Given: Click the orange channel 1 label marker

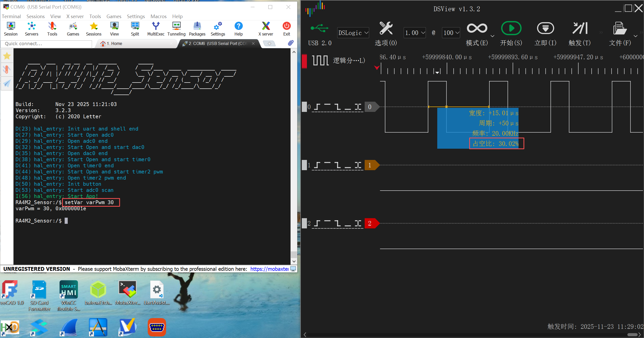Looking at the screenshot, I should point(372,165).
